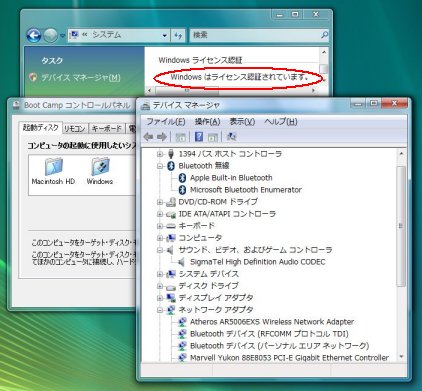Screen dimensions: 422x391
Task: Open the デバイス マネージャ(M) task link
Action: click(x=80, y=78)
